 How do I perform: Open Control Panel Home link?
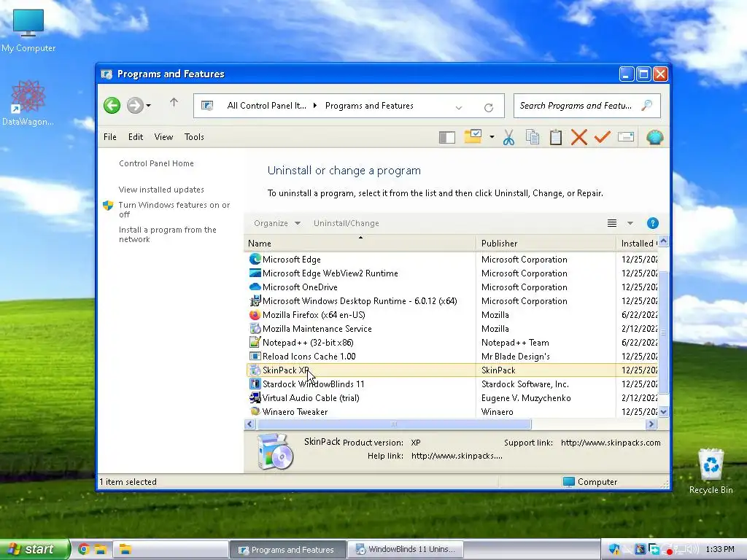point(156,163)
